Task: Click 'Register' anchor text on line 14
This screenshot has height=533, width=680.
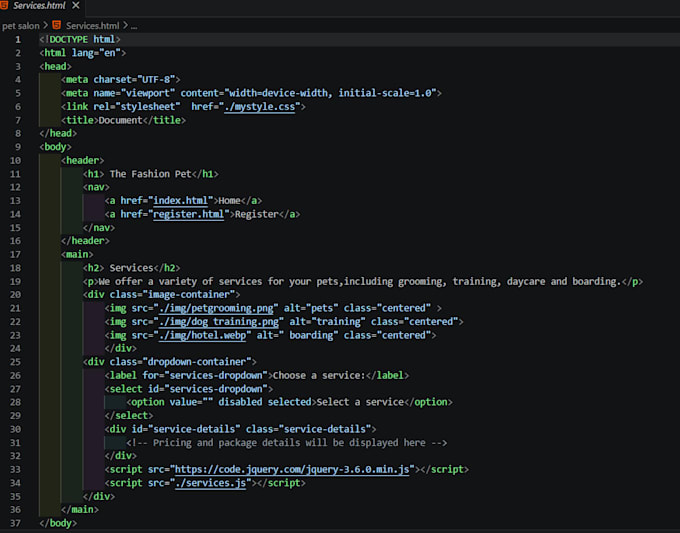Action: (x=257, y=214)
